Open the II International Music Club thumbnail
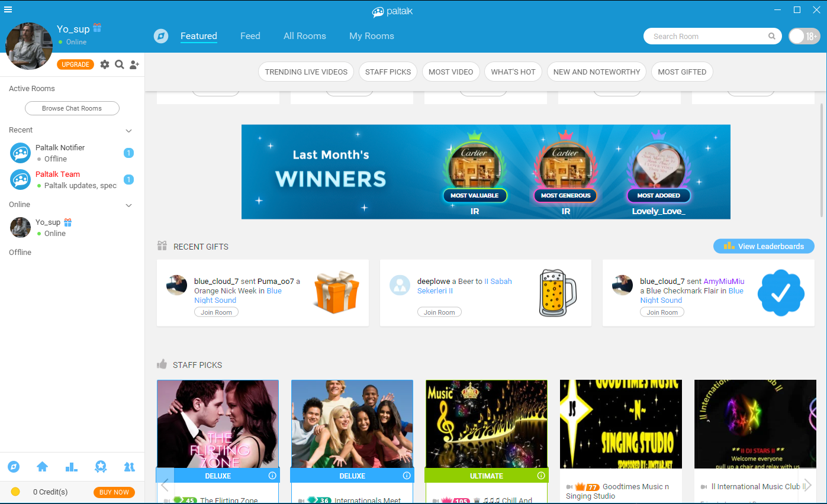 [755, 424]
